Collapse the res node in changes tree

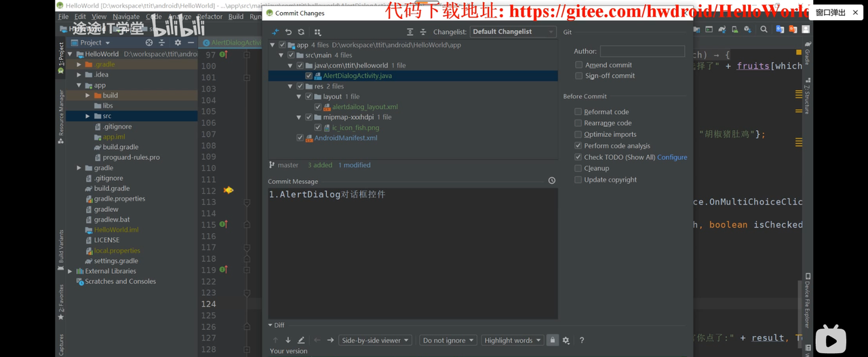pos(291,87)
